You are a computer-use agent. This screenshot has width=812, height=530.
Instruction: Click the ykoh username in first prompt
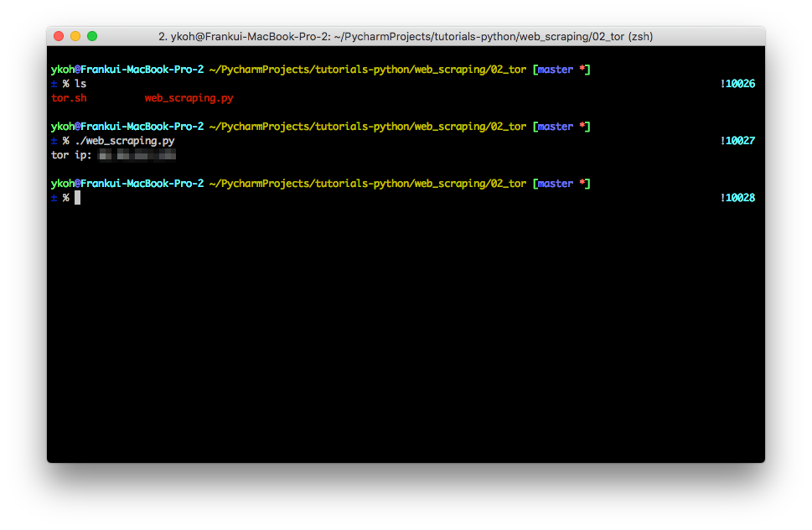tap(62, 70)
